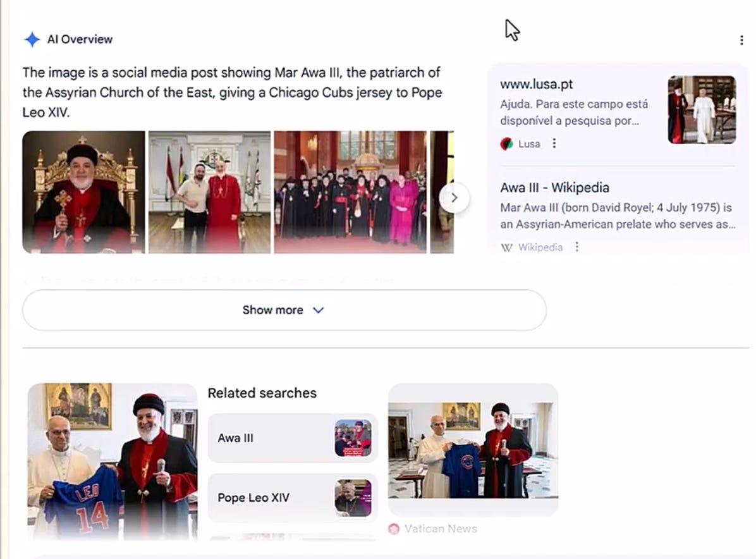
Task: Expand the overview with Show more
Action: 284,310
